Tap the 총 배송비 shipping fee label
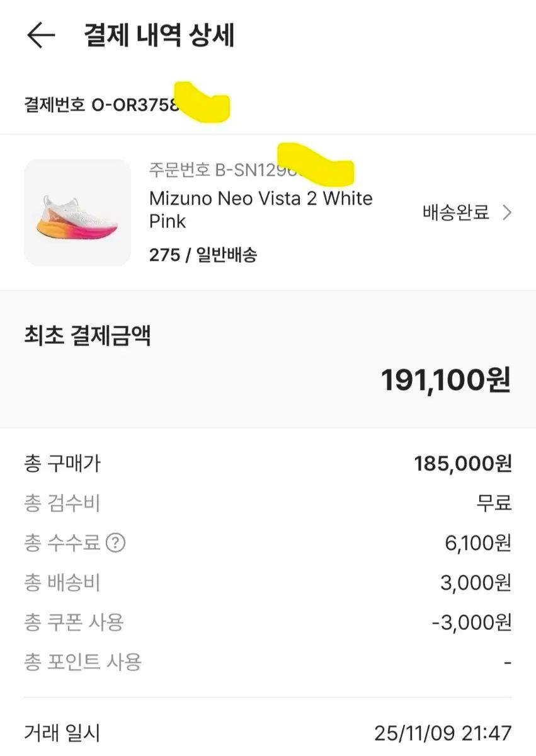Screen dimensions: 536x756 62,583
